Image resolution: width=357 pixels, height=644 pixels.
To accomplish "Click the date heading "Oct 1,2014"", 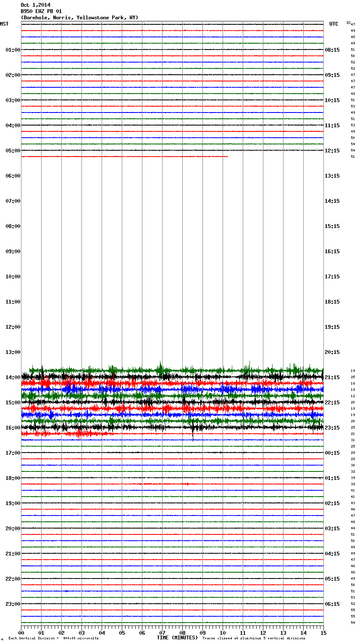I will [x=35, y=5].
